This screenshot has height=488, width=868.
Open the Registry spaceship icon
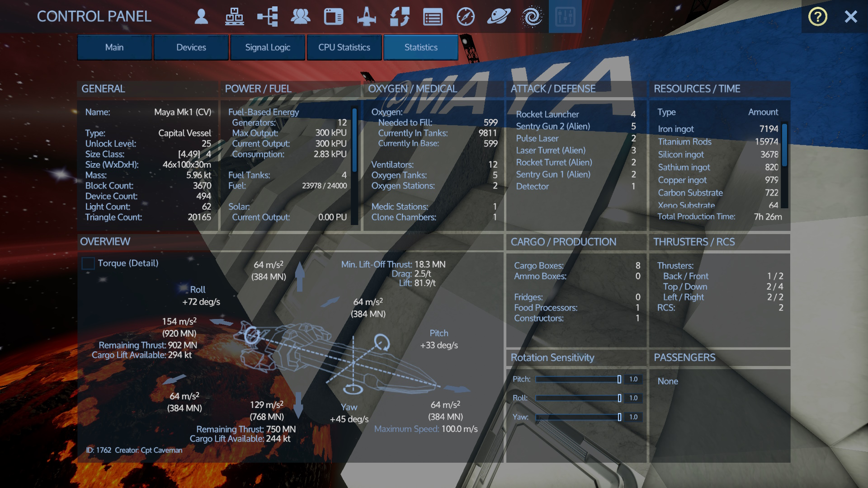click(x=367, y=17)
